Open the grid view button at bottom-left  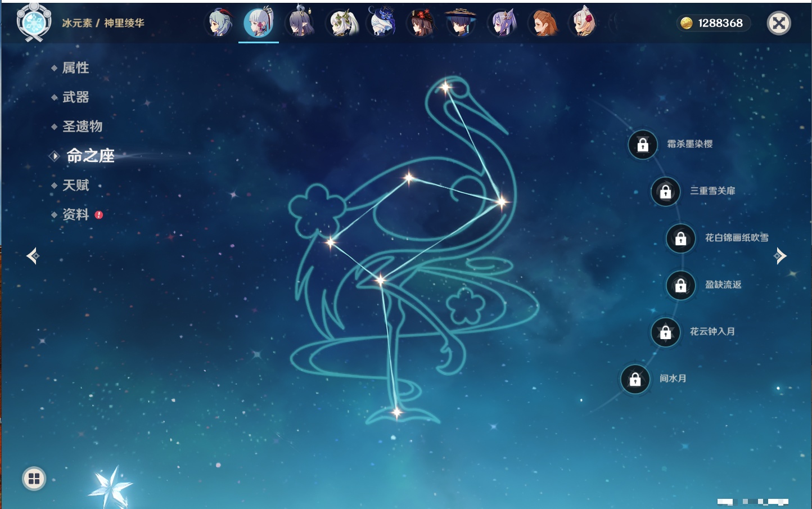pos(34,479)
